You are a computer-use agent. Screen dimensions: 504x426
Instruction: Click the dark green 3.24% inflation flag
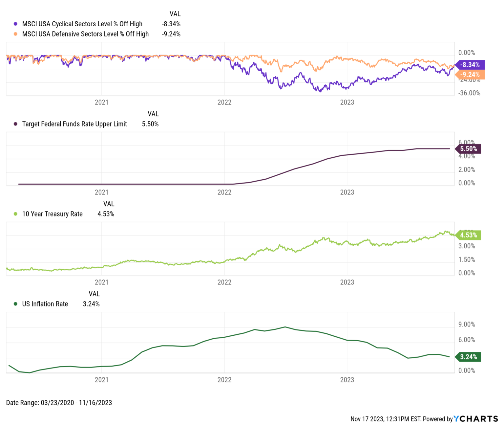(469, 357)
